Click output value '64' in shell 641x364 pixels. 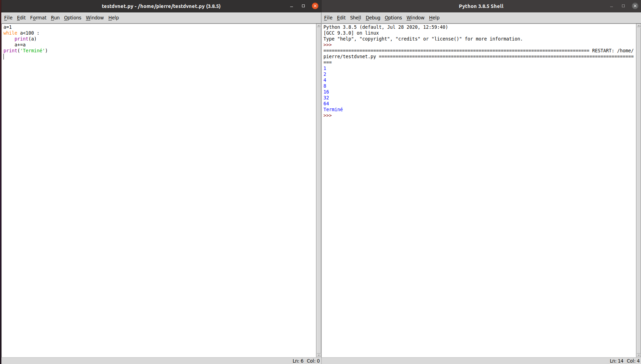pyautogui.click(x=326, y=104)
